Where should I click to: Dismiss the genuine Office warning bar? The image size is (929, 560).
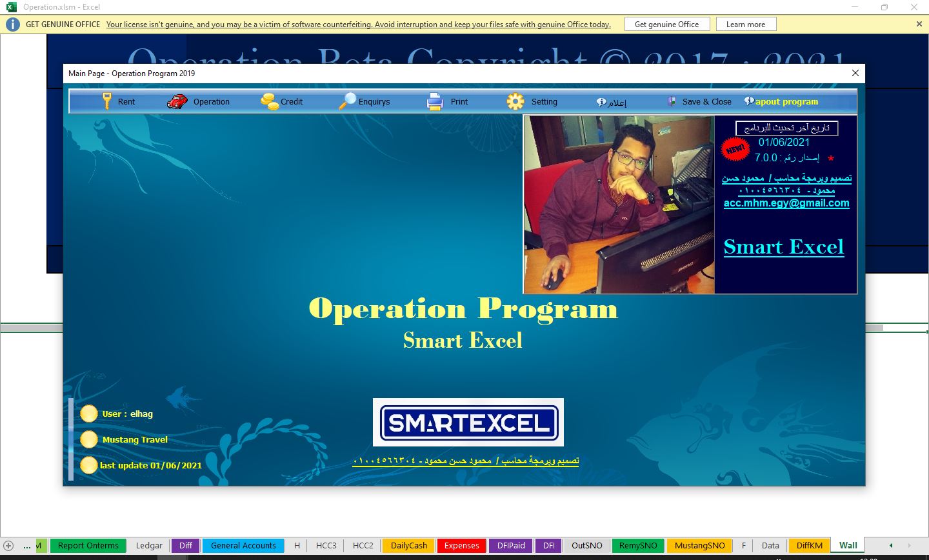point(919,24)
